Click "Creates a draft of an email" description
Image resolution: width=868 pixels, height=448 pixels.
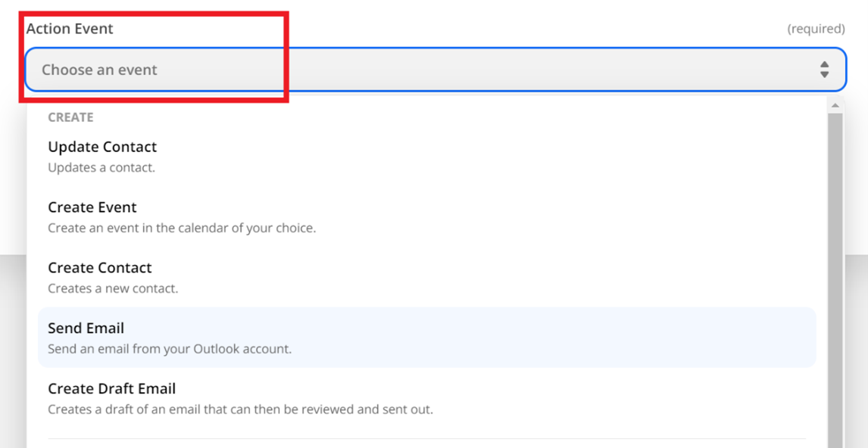click(x=240, y=409)
